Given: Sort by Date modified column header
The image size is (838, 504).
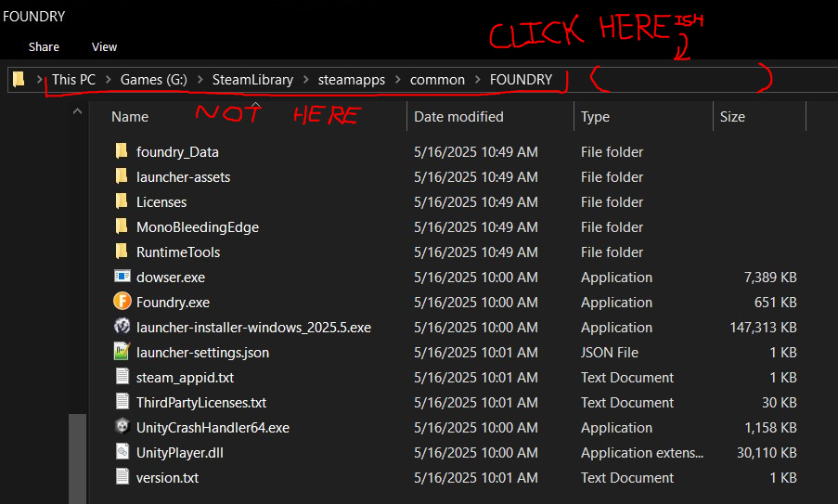Looking at the screenshot, I should pos(458,117).
